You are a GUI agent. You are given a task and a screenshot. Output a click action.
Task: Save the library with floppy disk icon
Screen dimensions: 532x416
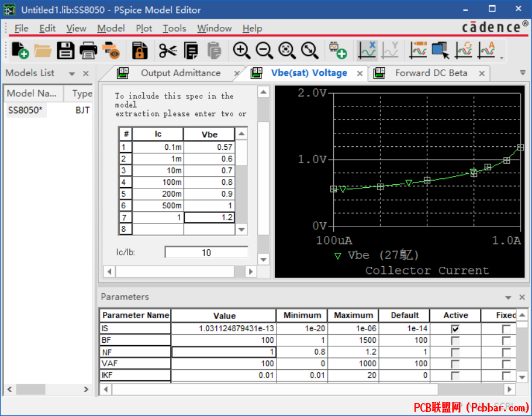point(65,50)
